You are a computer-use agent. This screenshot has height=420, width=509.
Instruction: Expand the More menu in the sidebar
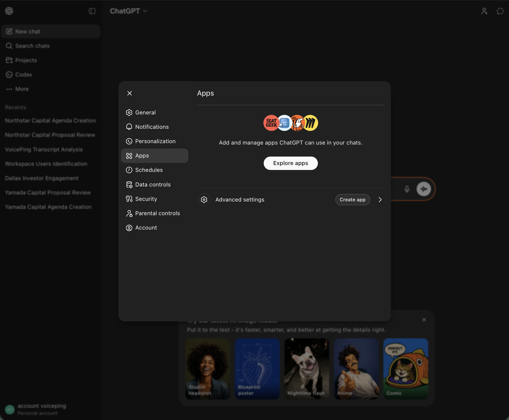22,89
